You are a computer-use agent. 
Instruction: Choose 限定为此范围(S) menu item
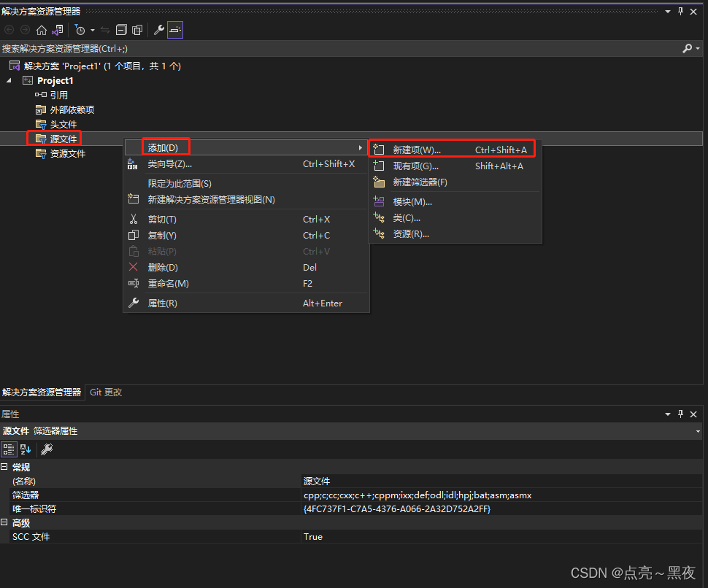247,184
